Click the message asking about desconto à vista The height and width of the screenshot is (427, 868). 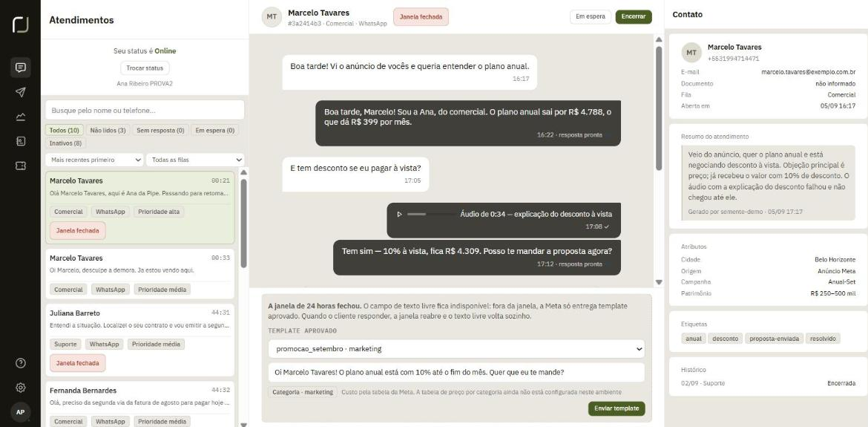click(x=355, y=175)
